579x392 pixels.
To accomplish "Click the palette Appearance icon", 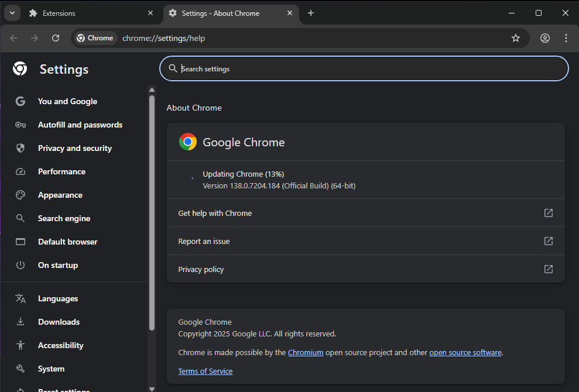I will [20, 195].
